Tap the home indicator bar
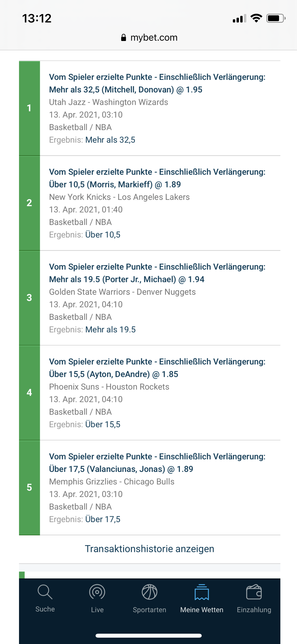The height and width of the screenshot is (644, 297). coord(149,636)
